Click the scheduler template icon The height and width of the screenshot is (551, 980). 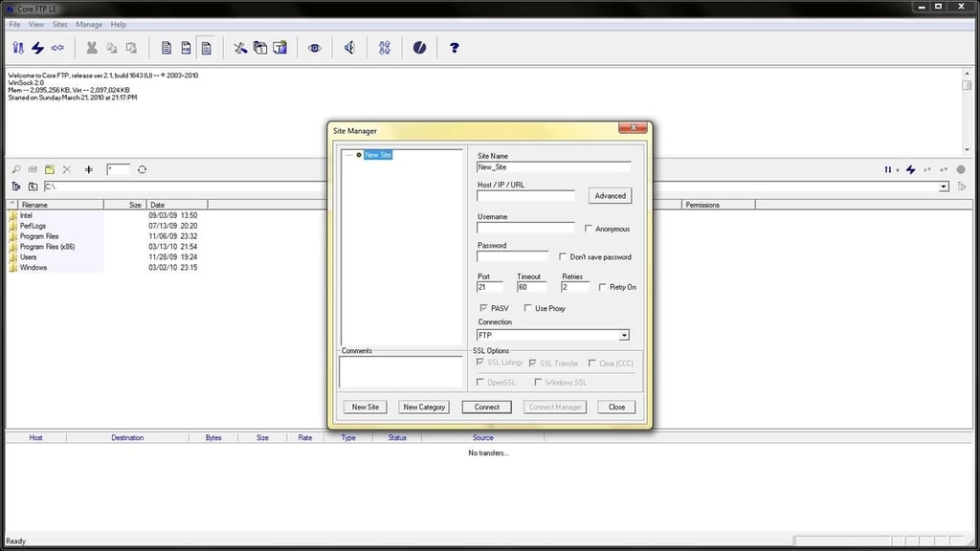coord(260,48)
